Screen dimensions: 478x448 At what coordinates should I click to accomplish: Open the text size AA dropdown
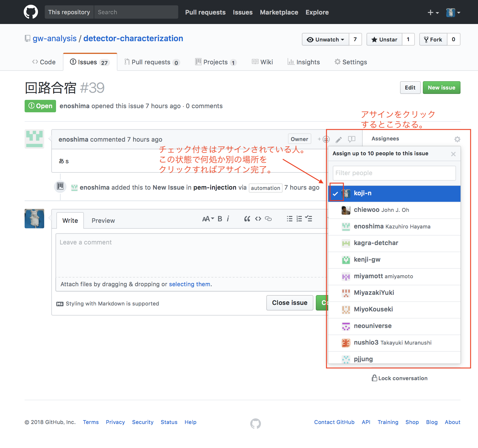[208, 219]
